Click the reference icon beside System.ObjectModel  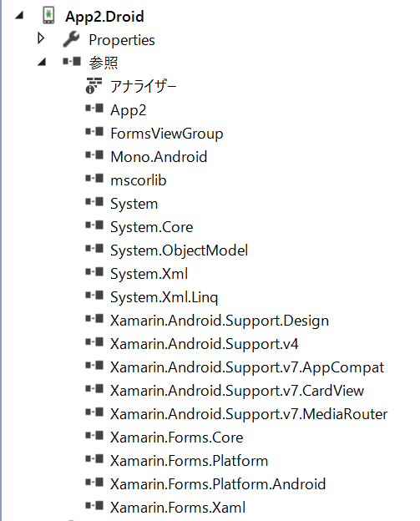tap(94, 249)
